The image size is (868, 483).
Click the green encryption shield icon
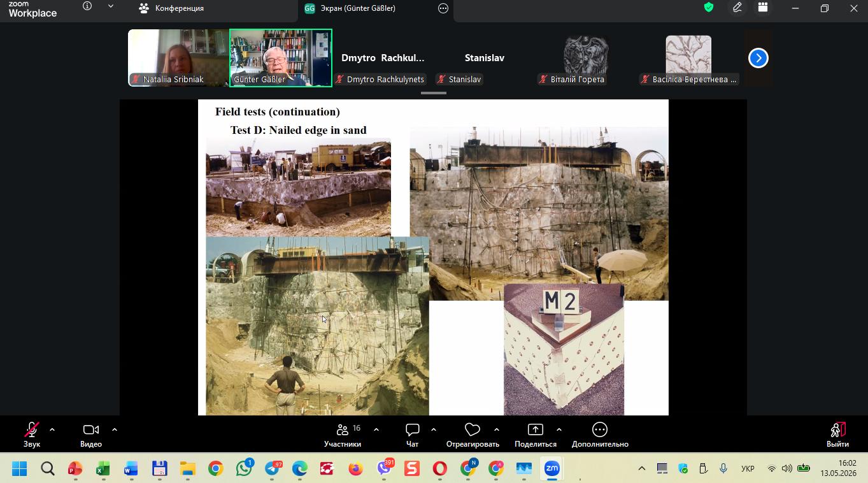709,8
